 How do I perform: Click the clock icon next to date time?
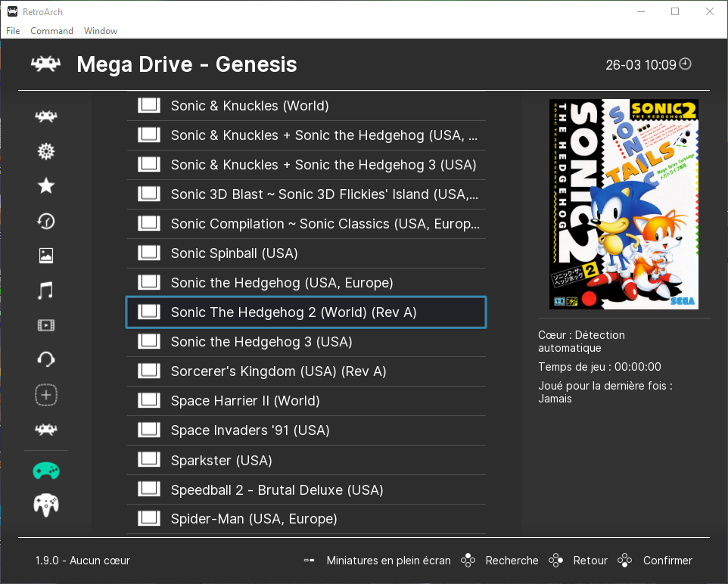686,64
